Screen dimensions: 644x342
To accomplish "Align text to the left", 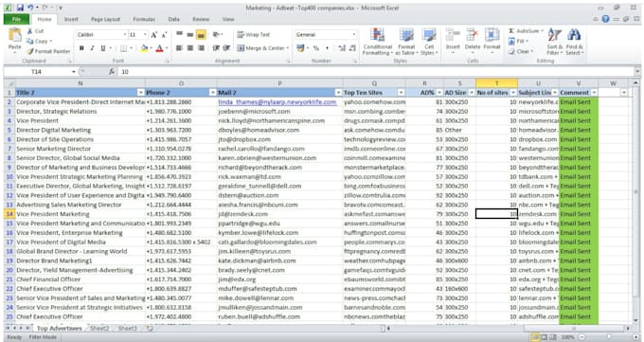I will tap(180, 48).
